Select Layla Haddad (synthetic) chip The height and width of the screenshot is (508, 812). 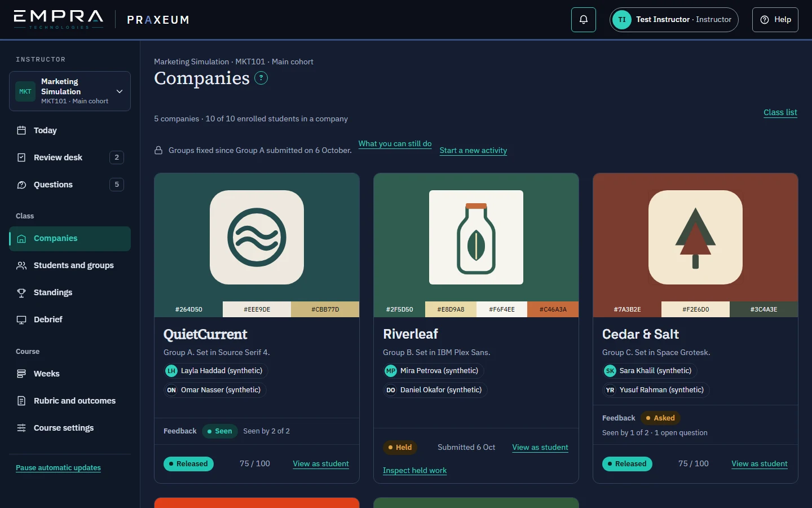[x=215, y=371]
